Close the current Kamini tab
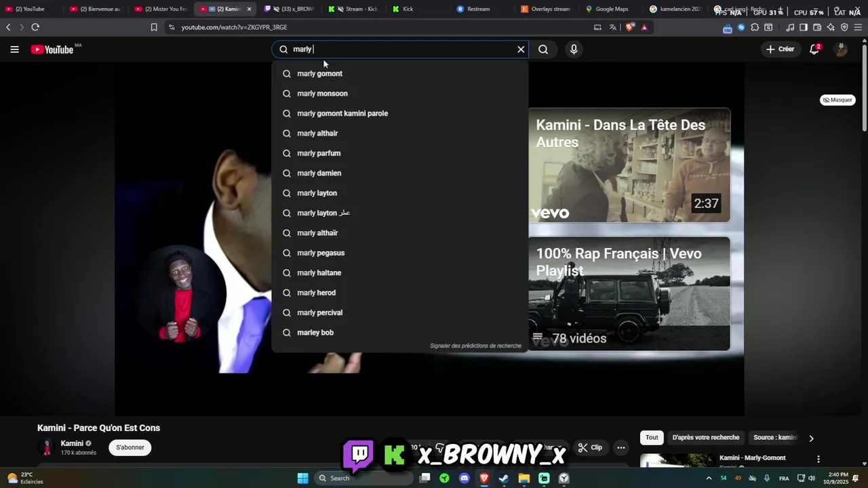Screen dimensions: 868x488 (x=249, y=9)
